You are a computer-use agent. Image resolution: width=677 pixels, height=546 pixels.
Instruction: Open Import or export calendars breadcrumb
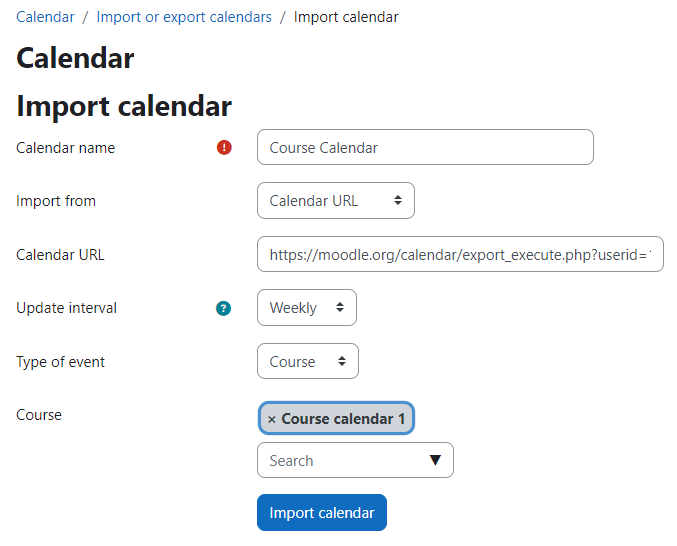point(184,17)
